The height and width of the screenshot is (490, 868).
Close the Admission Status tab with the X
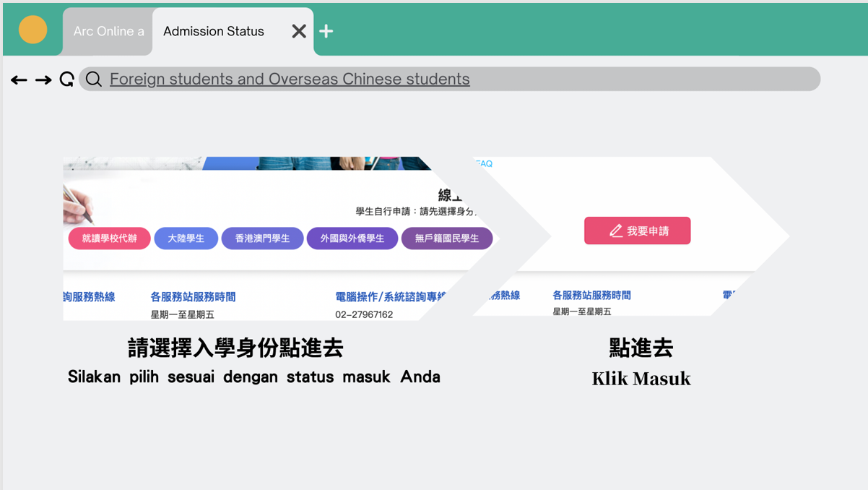tap(298, 31)
